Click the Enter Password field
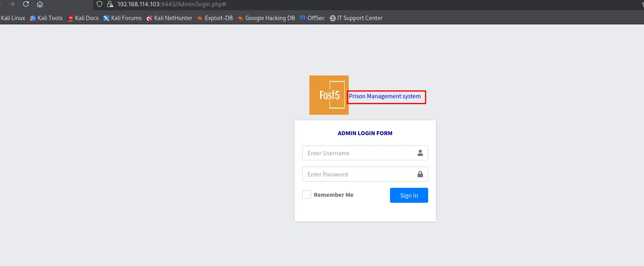Image resolution: width=644 pixels, height=266 pixels. coord(365,174)
